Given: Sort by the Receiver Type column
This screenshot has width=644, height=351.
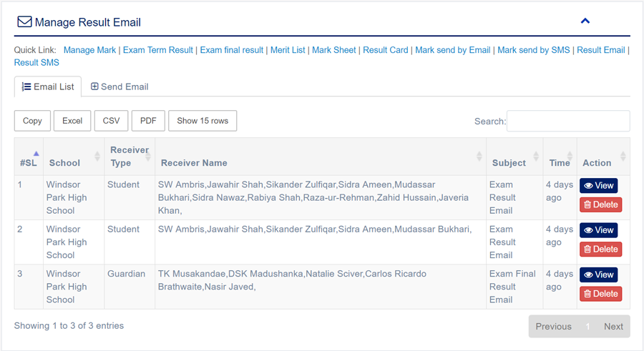Looking at the screenshot, I should click(x=130, y=157).
